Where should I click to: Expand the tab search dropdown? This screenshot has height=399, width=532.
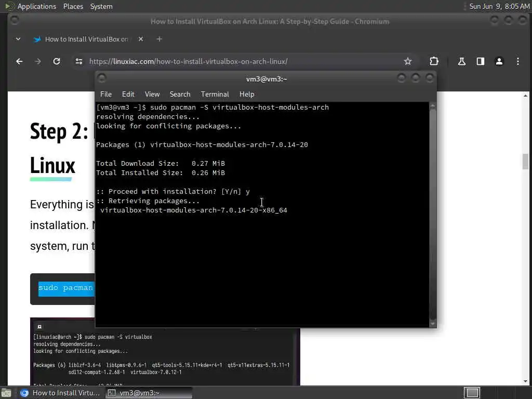(x=18, y=39)
